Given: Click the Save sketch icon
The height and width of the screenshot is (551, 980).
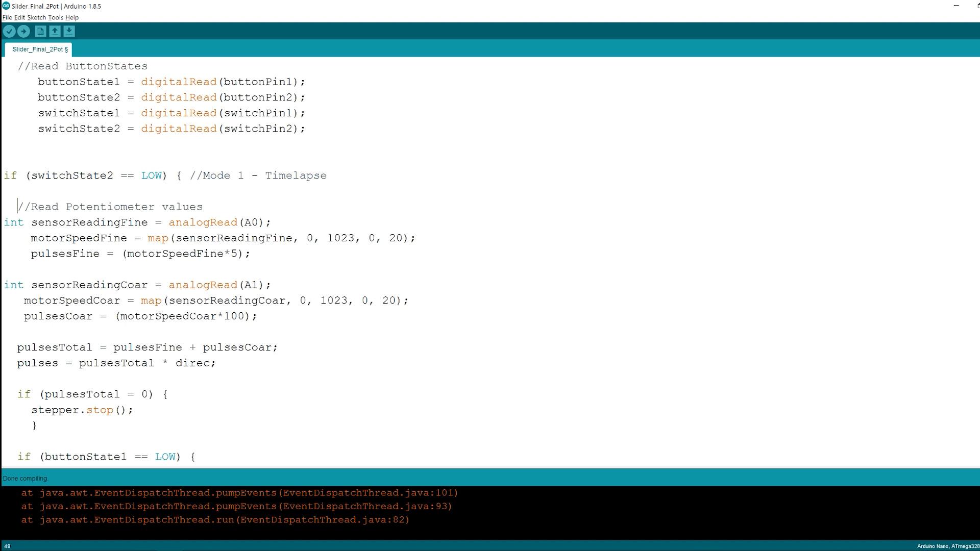Looking at the screenshot, I should tap(69, 31).
